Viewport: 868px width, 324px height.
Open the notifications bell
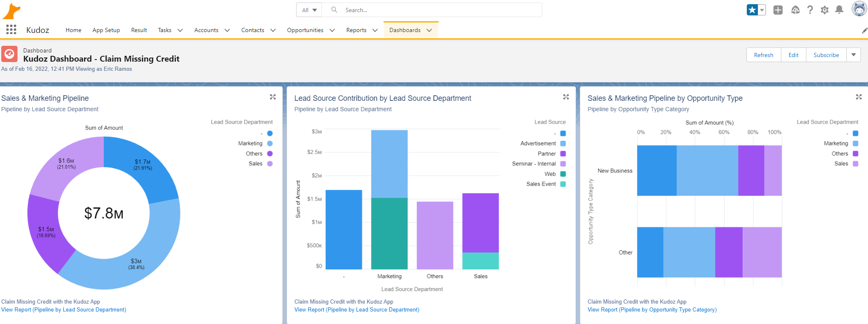(x=839, y=10)
